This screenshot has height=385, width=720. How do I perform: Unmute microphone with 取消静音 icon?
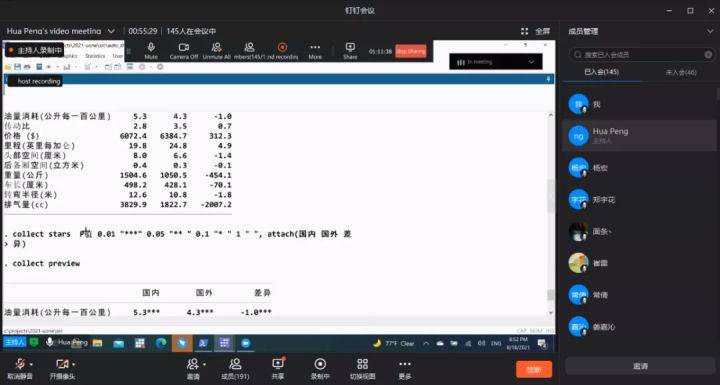(x=20, y=365)
